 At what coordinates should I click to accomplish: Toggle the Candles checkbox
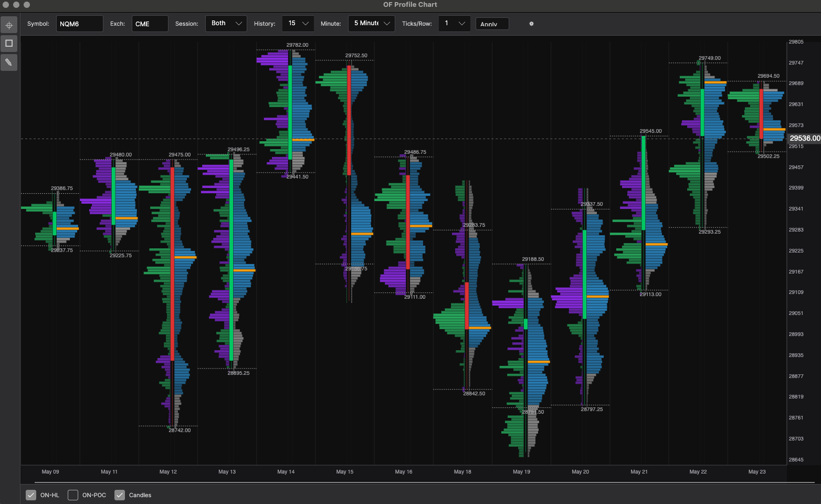tap(120, 495)
